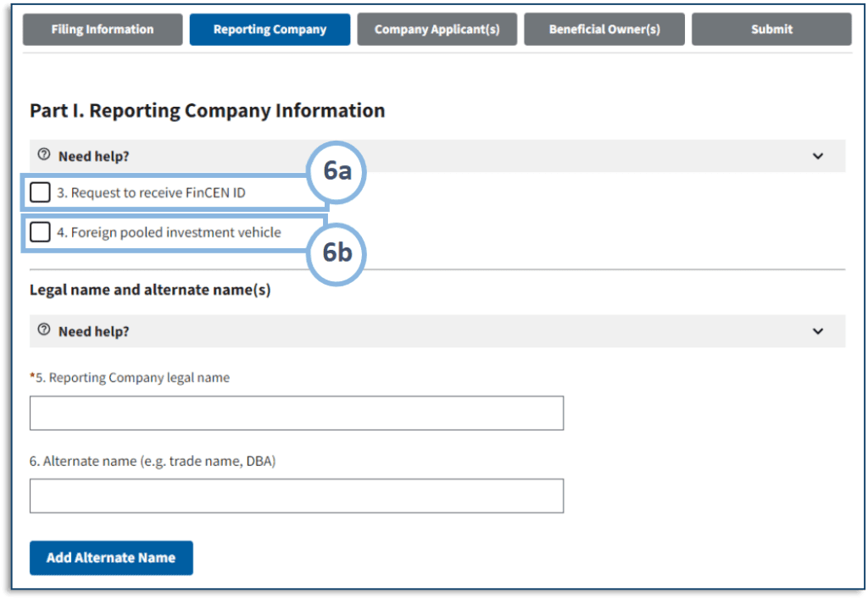Click the 'Legal name and alternate name(s)' heading
This screenshot has width=868, height=599.
(150, 290)
